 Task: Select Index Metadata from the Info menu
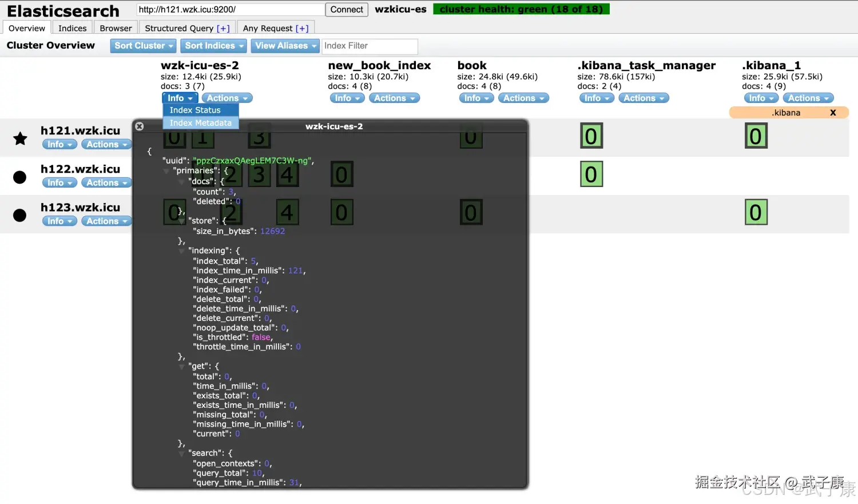(x=200, y=122)
